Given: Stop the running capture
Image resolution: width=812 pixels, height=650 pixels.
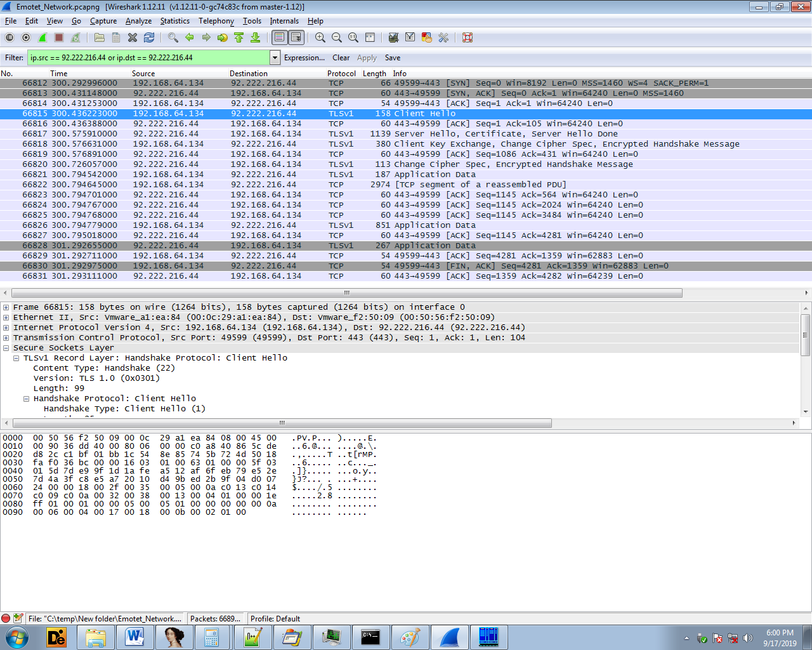Looking at the screenshot, I should [59, 37].
